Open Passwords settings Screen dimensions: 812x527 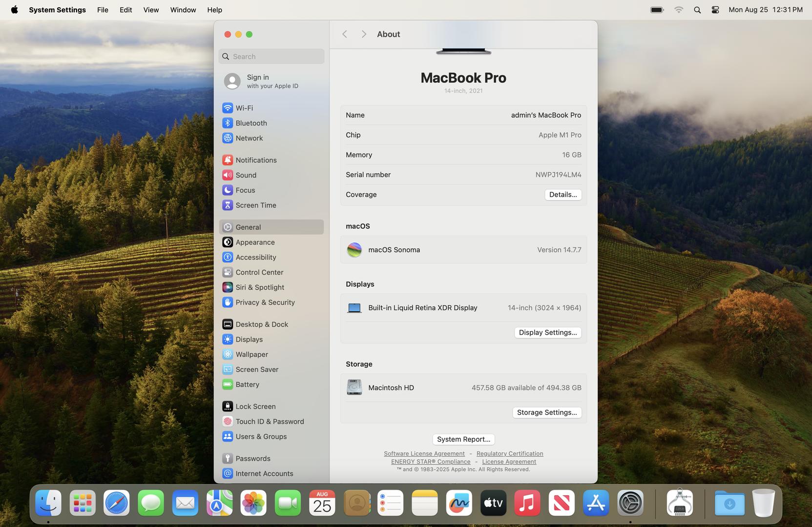pos(271,459)
